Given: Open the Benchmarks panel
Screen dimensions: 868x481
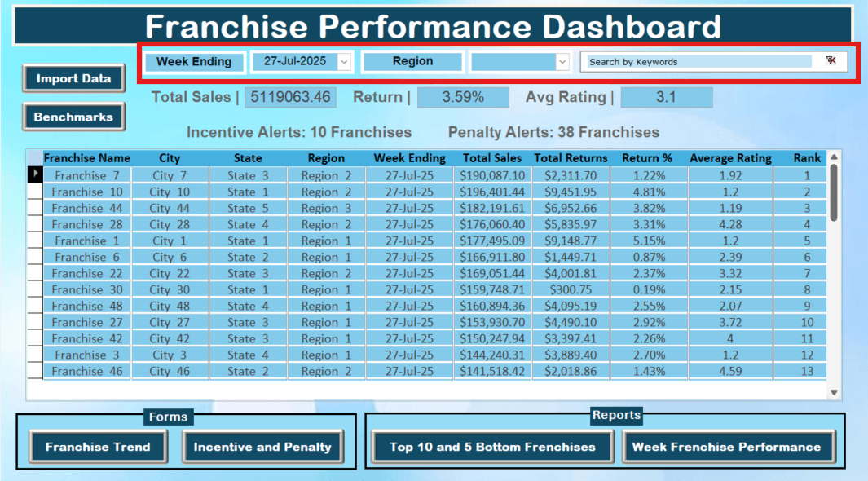Looking at the screenshot, I should coord(73,117).
